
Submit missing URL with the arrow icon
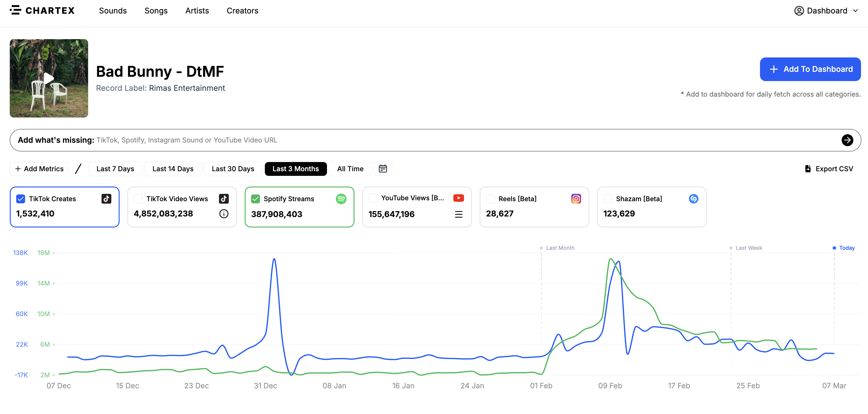[847, 140]
